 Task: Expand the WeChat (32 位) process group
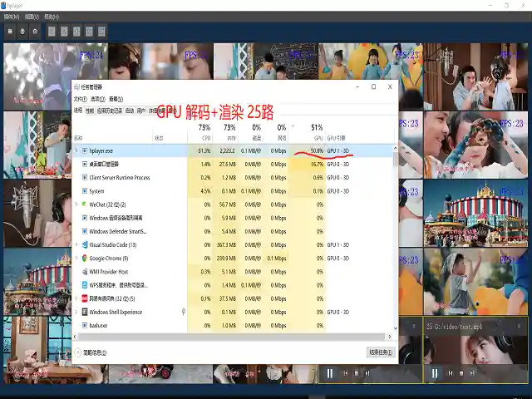click(x=76, y=204)
